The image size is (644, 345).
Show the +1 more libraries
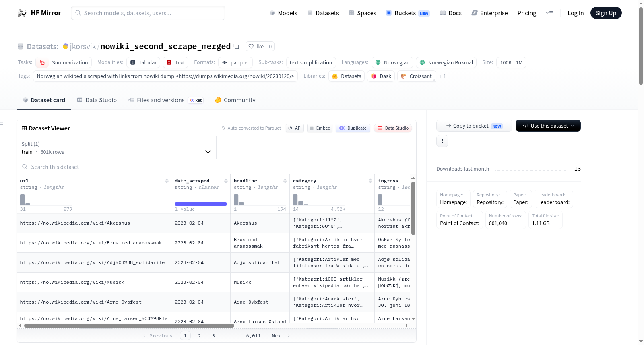click(442, 76)
